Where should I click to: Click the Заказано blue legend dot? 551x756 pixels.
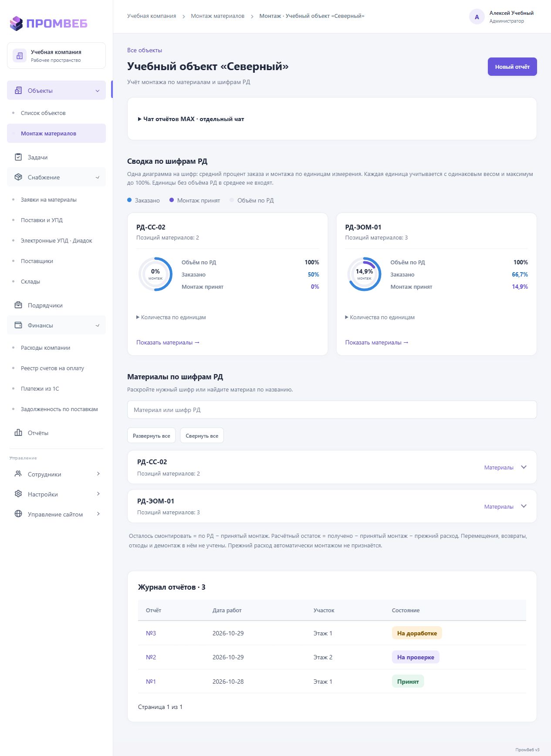[129, 200]
